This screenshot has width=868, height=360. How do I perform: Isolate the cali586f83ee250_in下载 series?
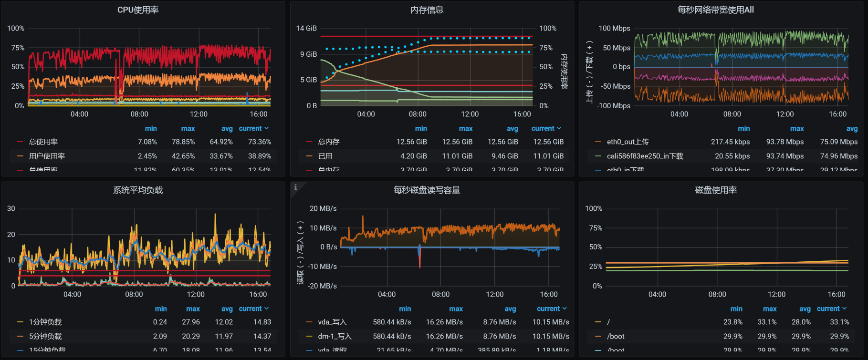[645, 156]
